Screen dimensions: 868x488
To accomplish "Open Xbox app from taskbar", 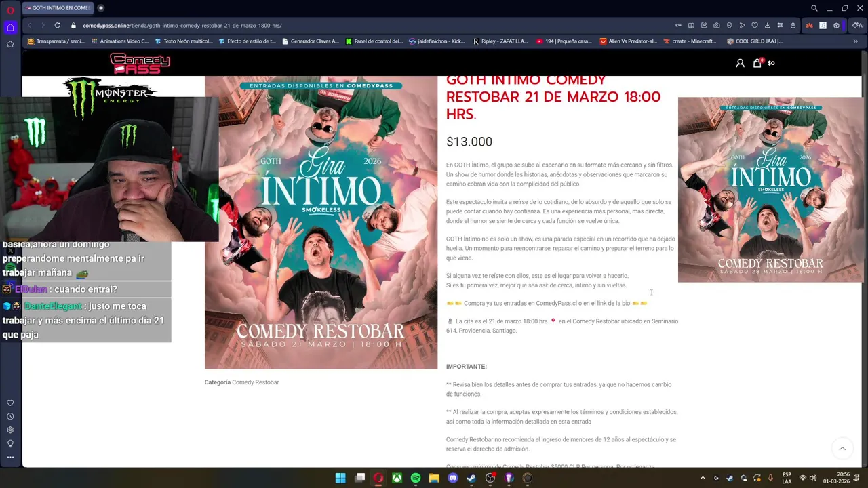I will [x=397, y=478].
